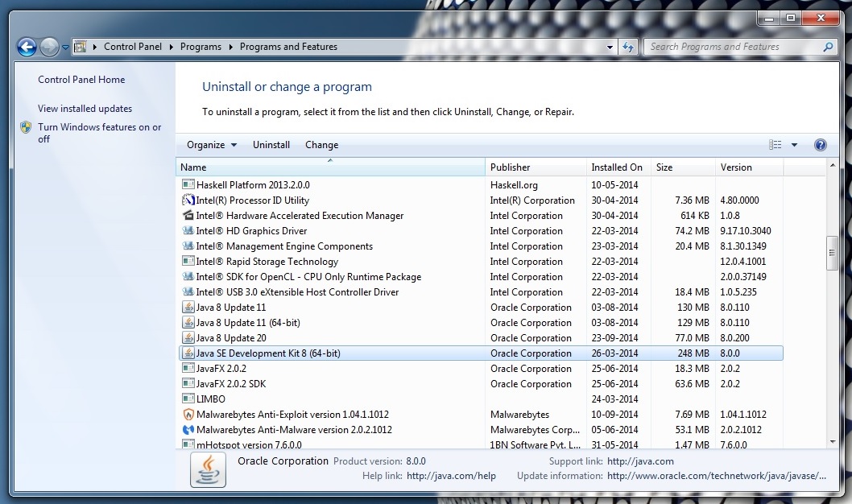Expand the arrow after Control Panel breadcrumb
This screenshot has height=504, width=852.
point(171,47)
